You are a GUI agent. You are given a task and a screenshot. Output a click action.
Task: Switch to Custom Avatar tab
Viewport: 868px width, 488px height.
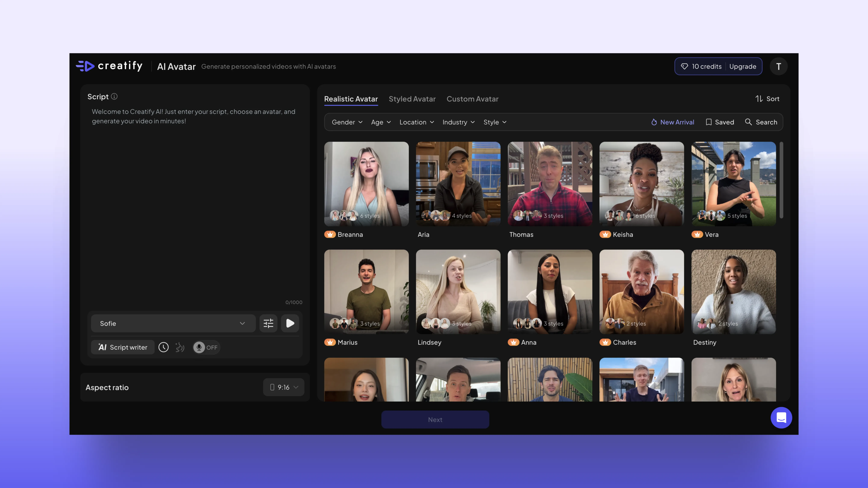[472, 99]
